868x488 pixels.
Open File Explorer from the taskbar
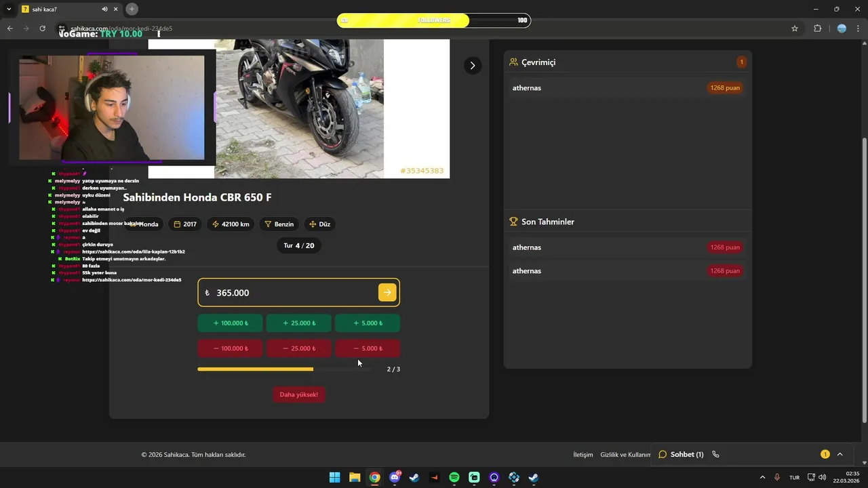point(355,477)
